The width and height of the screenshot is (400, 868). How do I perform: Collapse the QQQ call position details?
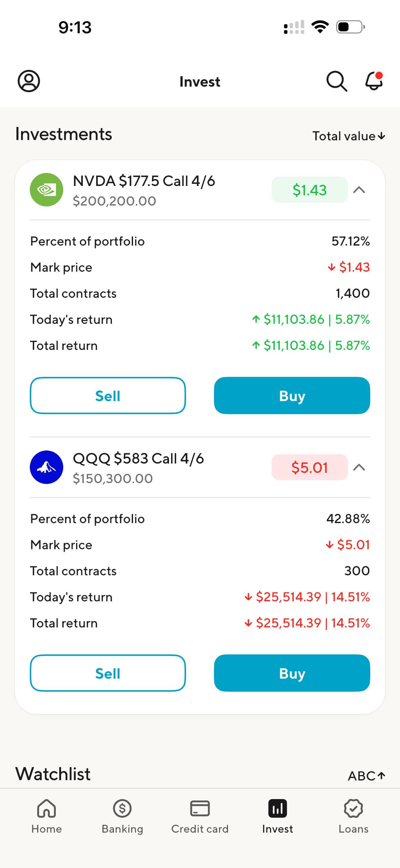(359, 467)
